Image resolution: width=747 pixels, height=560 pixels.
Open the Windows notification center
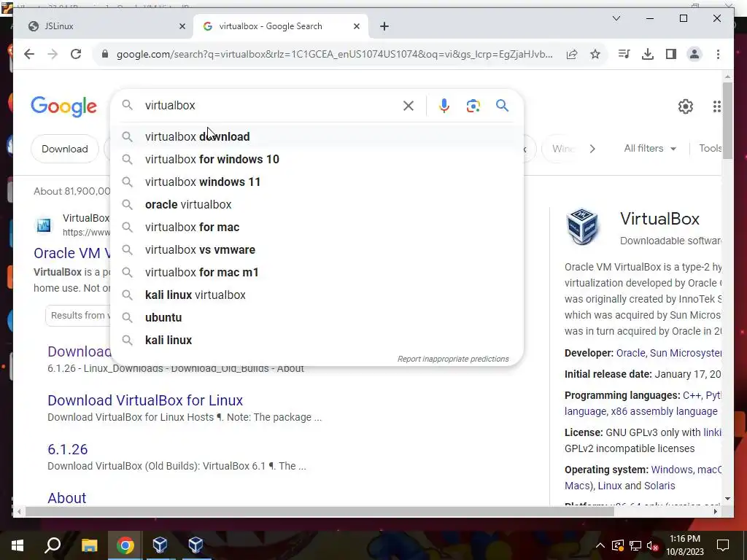tap(723, 545)
